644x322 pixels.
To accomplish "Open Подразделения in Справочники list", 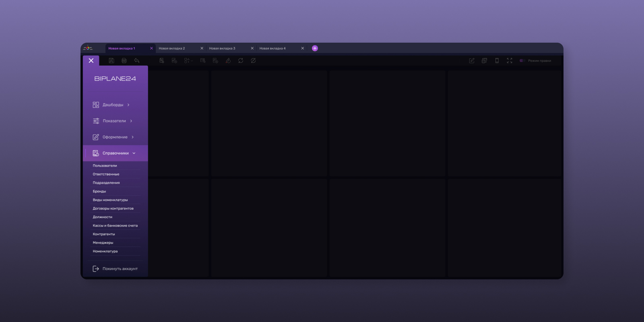I will coord(116,183).
